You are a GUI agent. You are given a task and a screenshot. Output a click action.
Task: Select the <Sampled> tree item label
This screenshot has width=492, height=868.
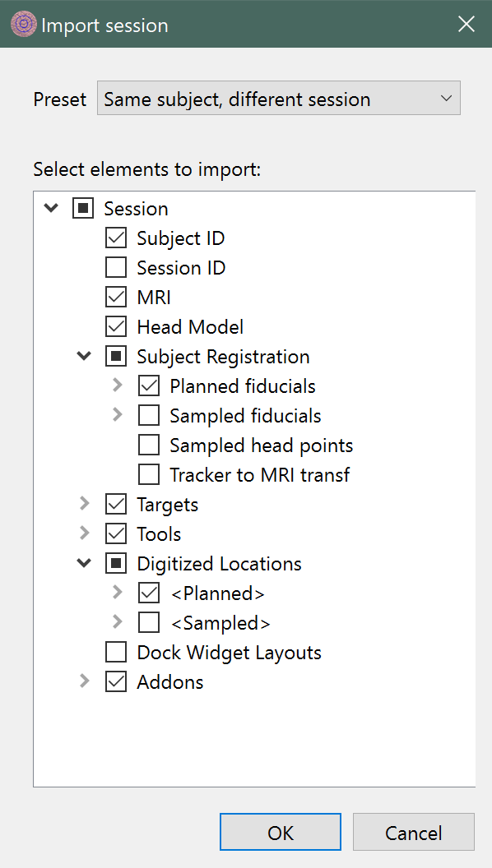220,623
